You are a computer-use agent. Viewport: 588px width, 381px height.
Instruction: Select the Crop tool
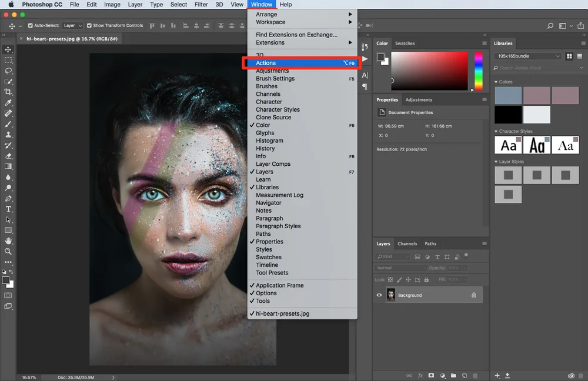pos(8,92)
